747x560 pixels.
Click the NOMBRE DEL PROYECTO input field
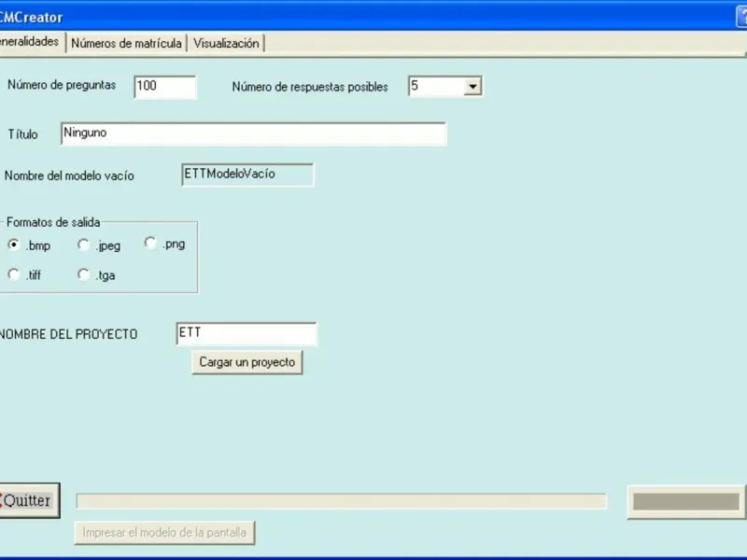pyautogui.click(x=247, y=334)
